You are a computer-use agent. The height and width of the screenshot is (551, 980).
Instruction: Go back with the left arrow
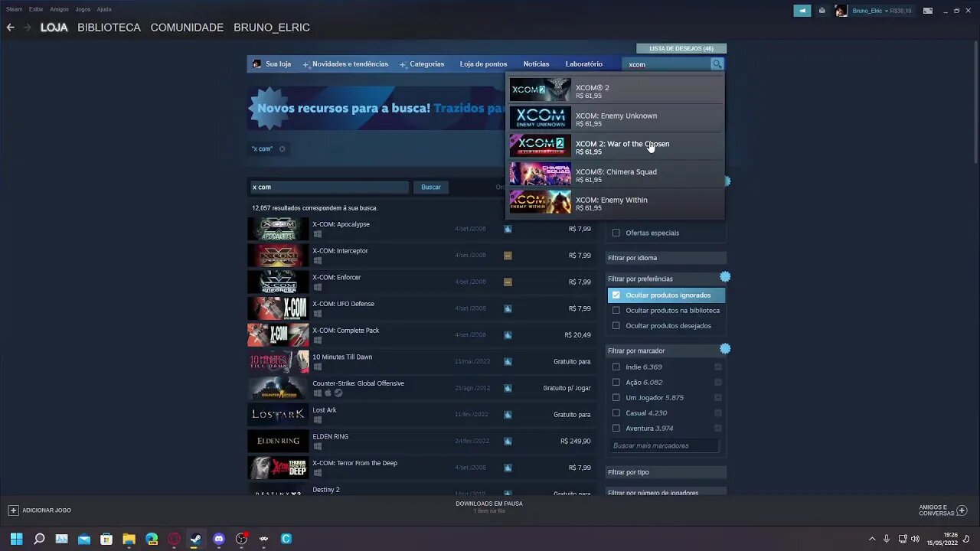[10, 28]
